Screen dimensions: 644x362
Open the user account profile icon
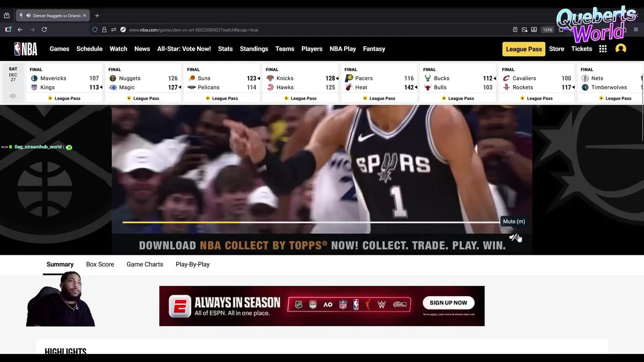[621, 49]
